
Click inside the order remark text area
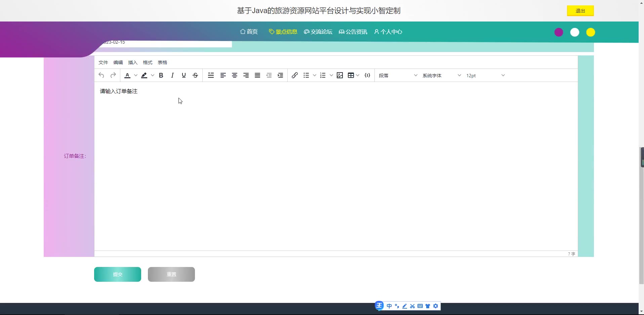(x=336, y=166)
